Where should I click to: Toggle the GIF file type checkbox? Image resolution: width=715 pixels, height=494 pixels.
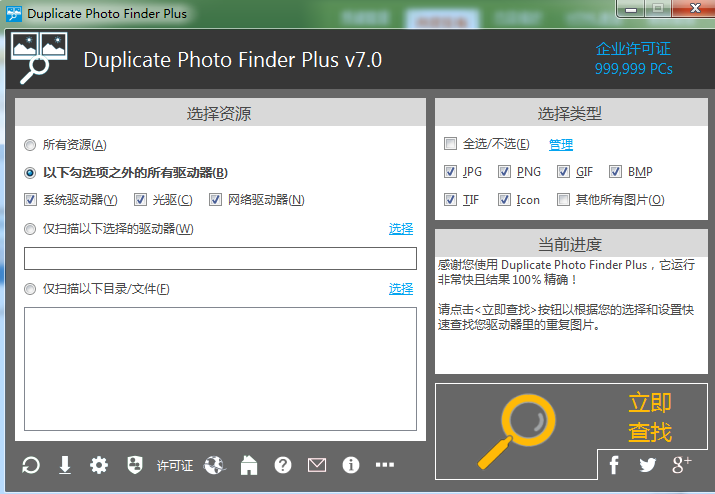(x=564, y=172)
